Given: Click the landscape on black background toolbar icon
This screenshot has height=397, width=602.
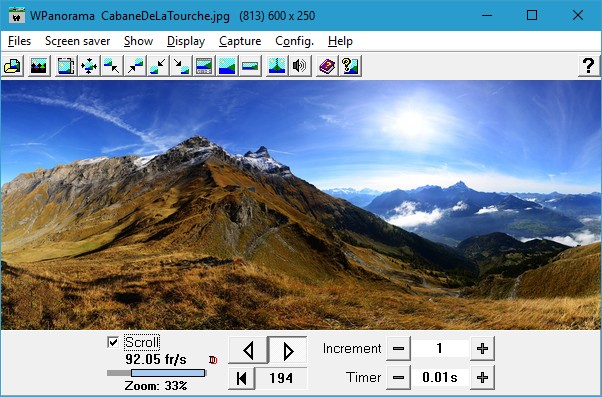Looking at the screenshot, I should pos(39,66).
